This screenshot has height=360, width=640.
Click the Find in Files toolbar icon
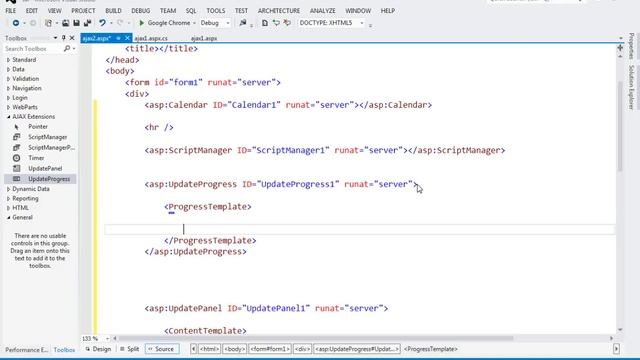(243, 23)
